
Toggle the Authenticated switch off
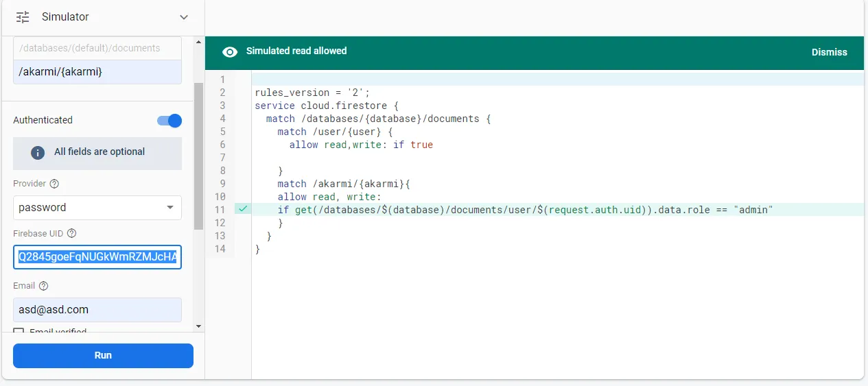click(169, 121)
